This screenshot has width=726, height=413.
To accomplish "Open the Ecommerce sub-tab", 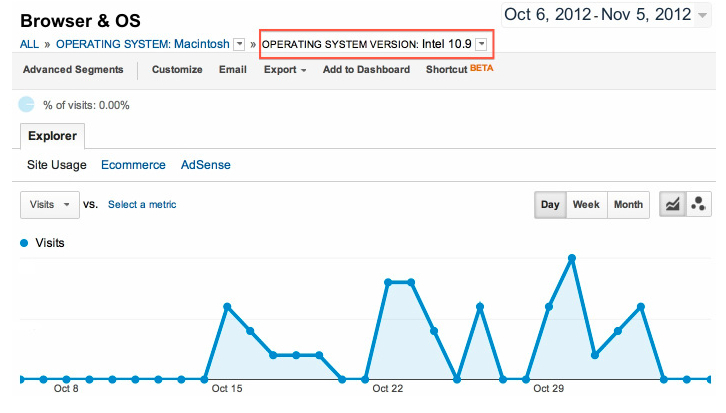I will [x=133, y=165].
